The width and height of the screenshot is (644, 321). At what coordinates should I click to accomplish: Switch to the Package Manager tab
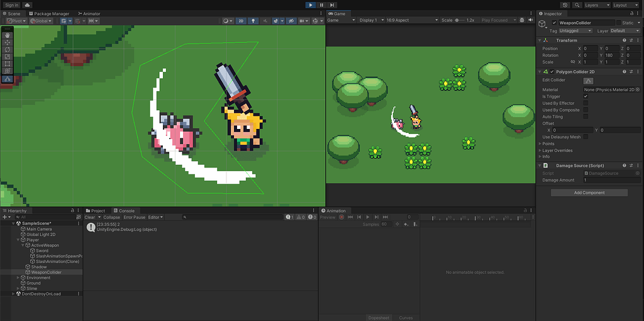(52, 13)
